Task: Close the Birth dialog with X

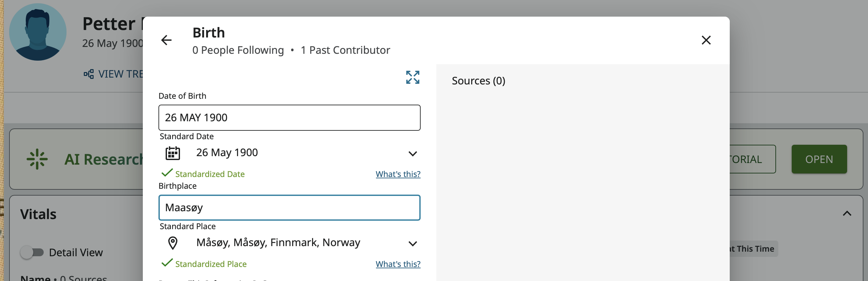Action: (x=706, y=40)
